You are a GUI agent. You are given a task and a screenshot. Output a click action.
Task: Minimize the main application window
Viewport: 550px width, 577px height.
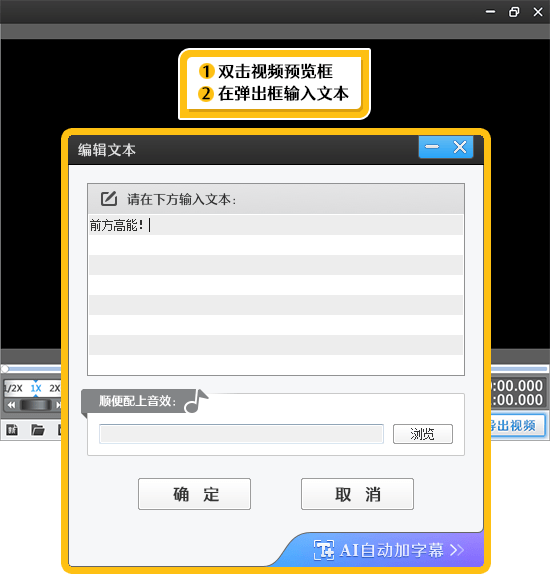click(x=490, y=12)
